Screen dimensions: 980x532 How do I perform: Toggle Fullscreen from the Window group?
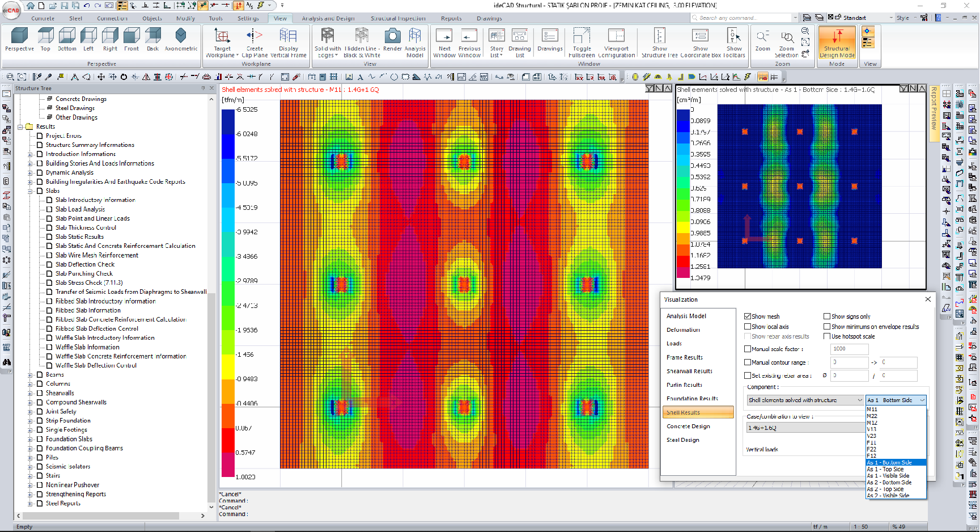pos(581,40)
